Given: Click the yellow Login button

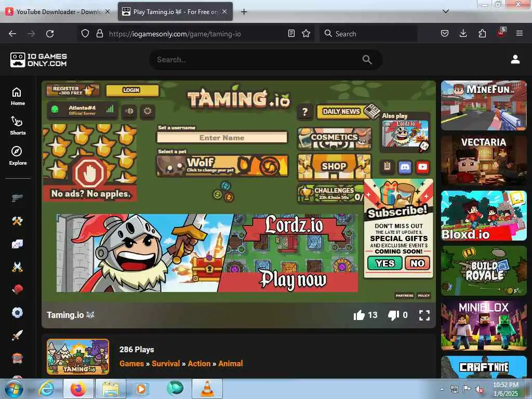Looking at the screenshot, I should point(132,90).
